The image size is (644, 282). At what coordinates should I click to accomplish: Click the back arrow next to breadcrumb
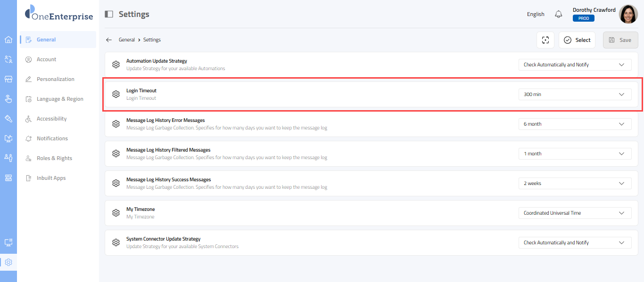click(109, 40)
